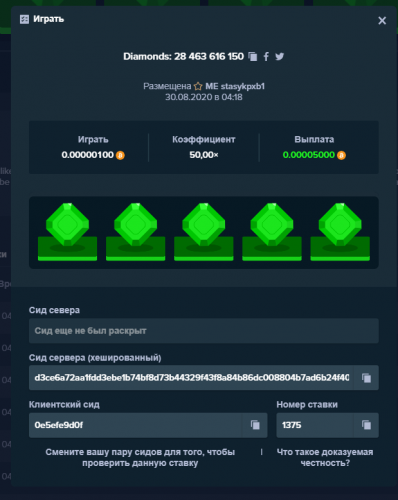Click the unrevealed server seed field
Viewport: 398px width, 500px height.
204,331
